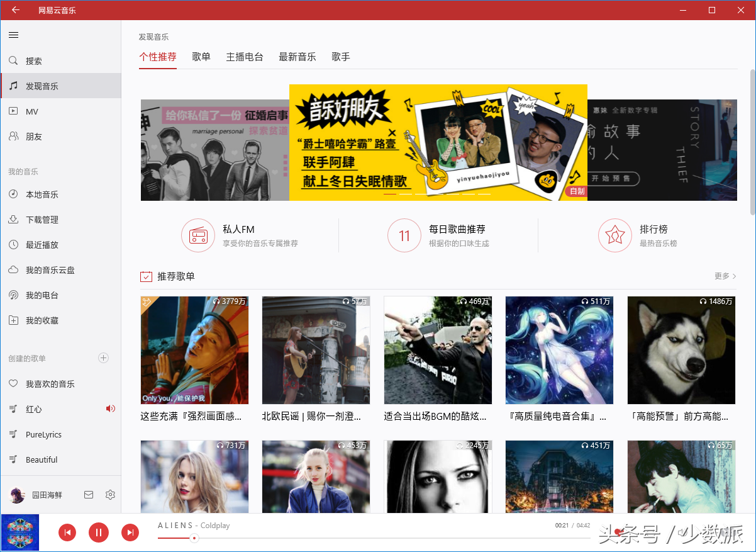Open 高质量纯电音合集 playlist cover
This screenshot has height=552, width=756.
point(559,350)
